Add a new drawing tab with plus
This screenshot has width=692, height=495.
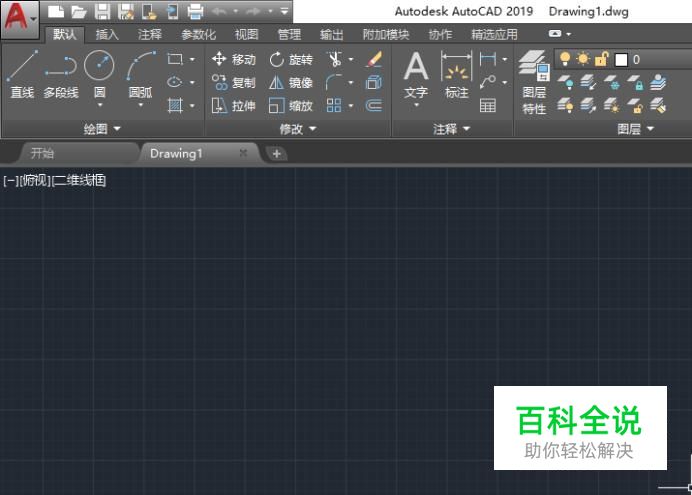click(x=277, y=154)
